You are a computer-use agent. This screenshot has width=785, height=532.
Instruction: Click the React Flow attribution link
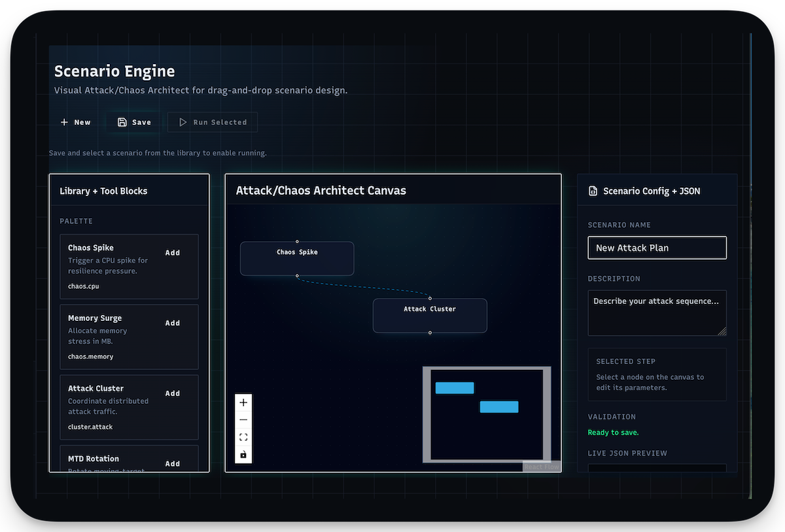542,467
